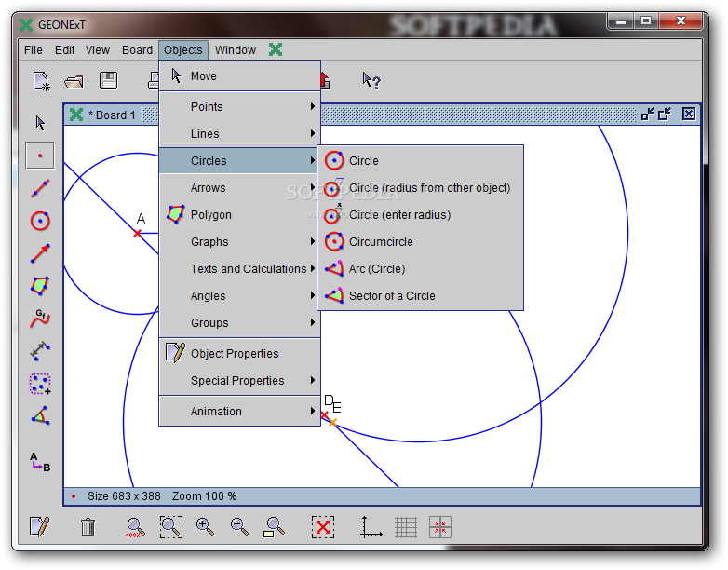Screen dimensions: 728x570
Task: Expand the Points submenu
Action: point(239,107)
